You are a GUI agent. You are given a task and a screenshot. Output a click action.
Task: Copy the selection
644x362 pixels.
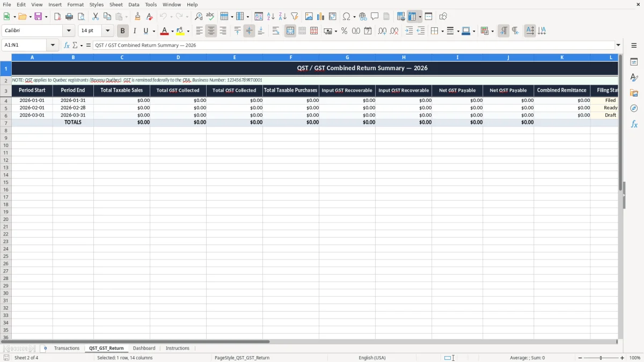pos(107,17)
